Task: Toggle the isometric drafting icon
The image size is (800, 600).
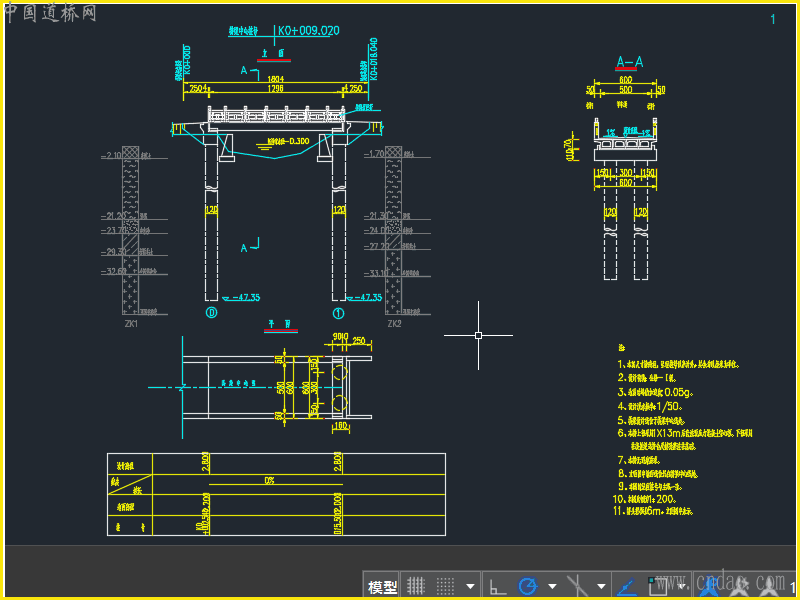Action: point(578,586)
